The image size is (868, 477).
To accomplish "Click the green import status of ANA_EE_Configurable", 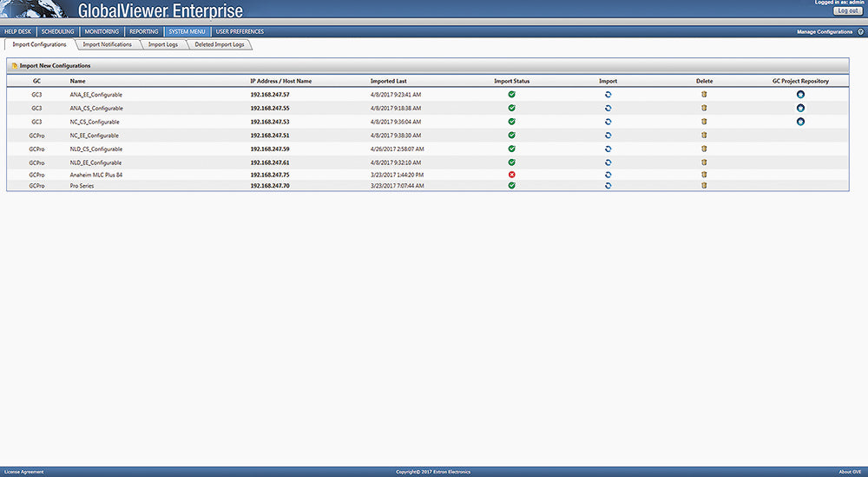I will 512,94.
